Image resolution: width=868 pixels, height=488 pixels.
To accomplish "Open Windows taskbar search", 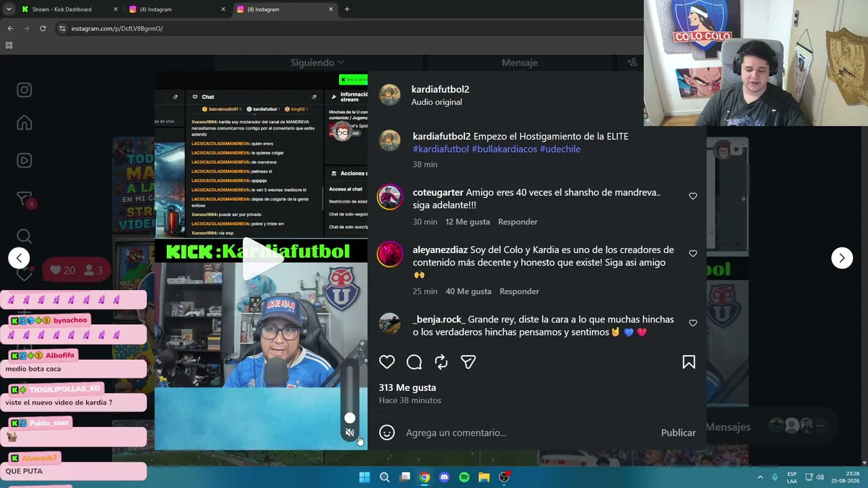I will tap(384, 477).
